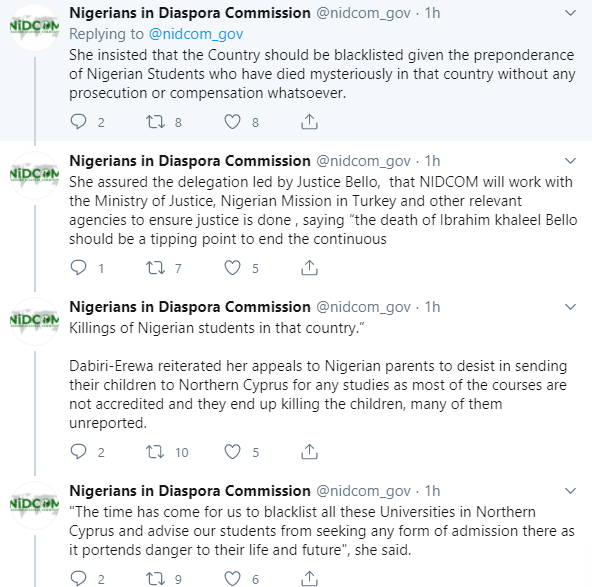Share the NIDCOM Ministry of Justice tweet
Image resolution: width=592 pixels, height=587 pixels.
309,268
